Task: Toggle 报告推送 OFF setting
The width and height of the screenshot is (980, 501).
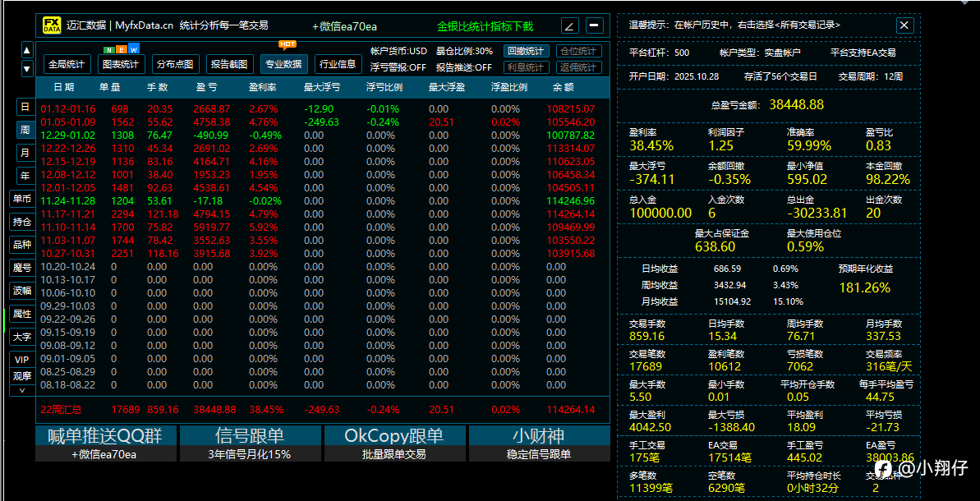Action: 464,67
